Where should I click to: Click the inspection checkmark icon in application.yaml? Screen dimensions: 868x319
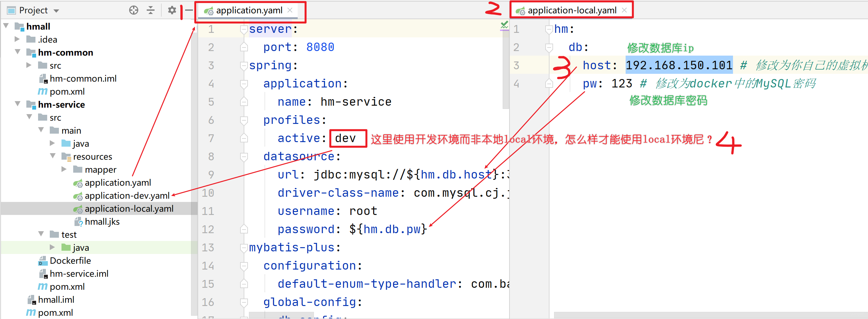(504, 25)
